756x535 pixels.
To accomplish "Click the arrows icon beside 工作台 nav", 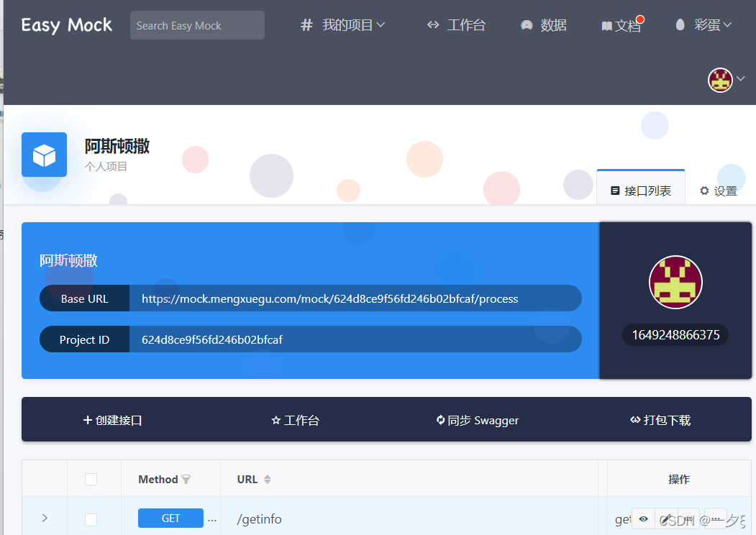I will (x=433, y=24).
